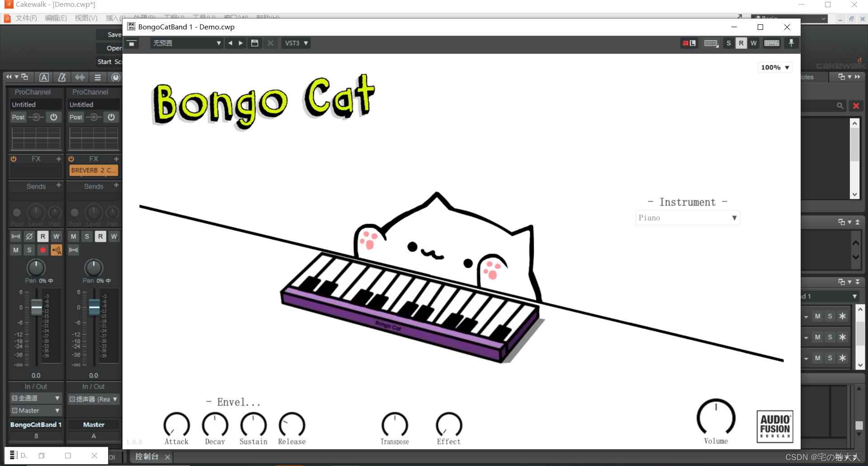Delete preset with the X icon
Screen dimensions: 868x466
270,43
